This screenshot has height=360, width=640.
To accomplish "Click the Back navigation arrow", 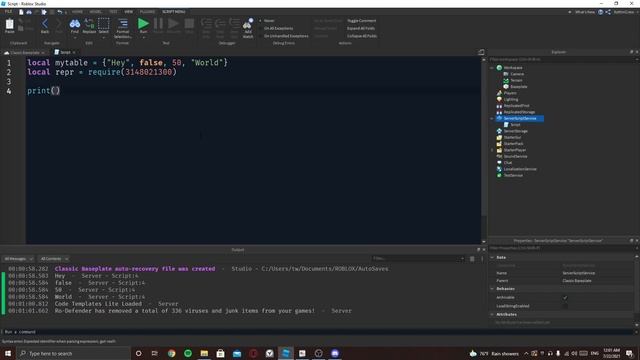I will click(x=45, y=25).
